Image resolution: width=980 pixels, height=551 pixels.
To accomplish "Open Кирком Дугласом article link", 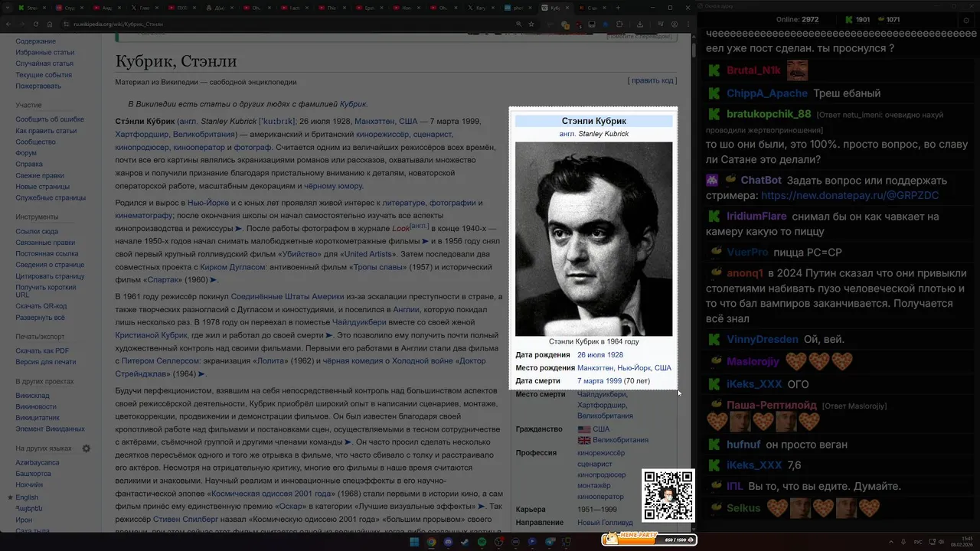I will pyautogui.click(x=233, y=267).
